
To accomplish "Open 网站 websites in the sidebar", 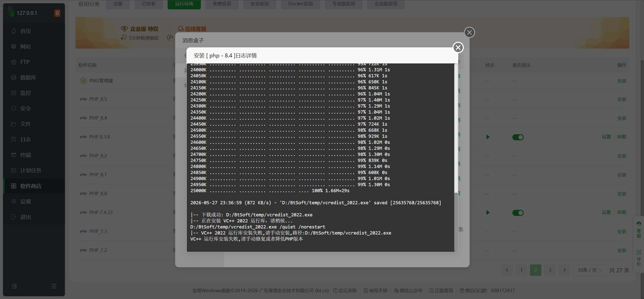I will 34,47.
